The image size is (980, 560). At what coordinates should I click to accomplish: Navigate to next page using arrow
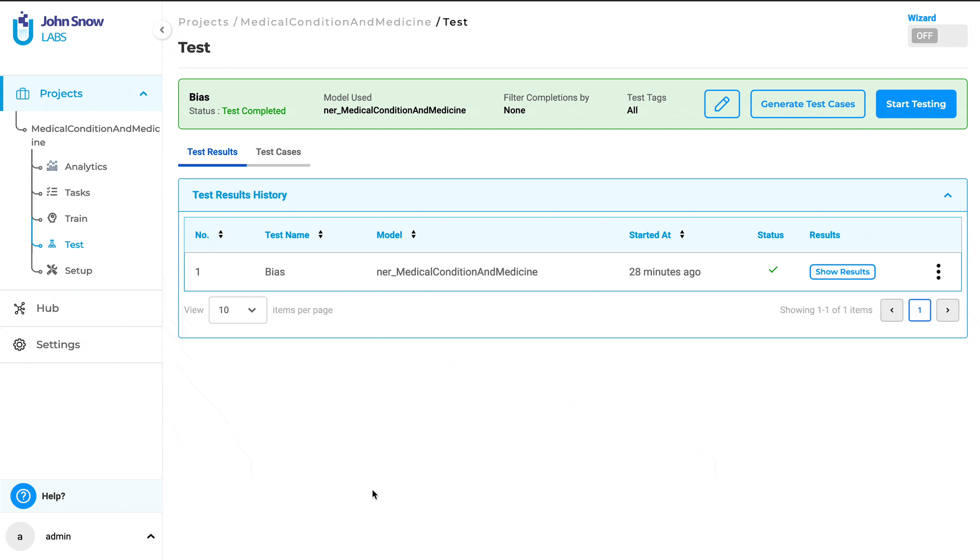click(x=948, y=310)
